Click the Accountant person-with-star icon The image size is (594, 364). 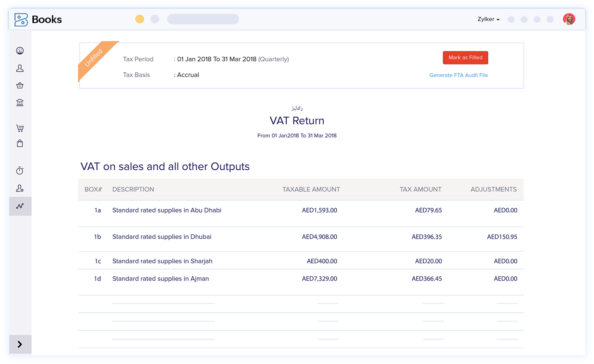coord(20,189)
